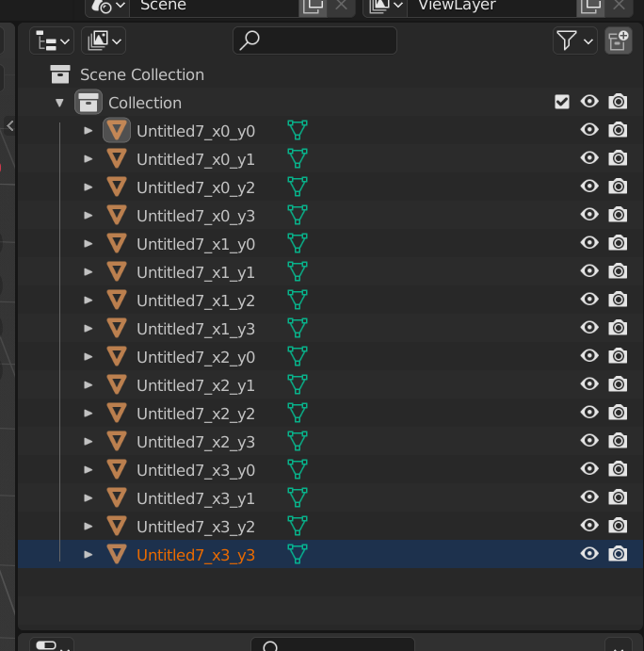Open the view layer display dropdown
The image size is (644, 651).
point(104,41)
